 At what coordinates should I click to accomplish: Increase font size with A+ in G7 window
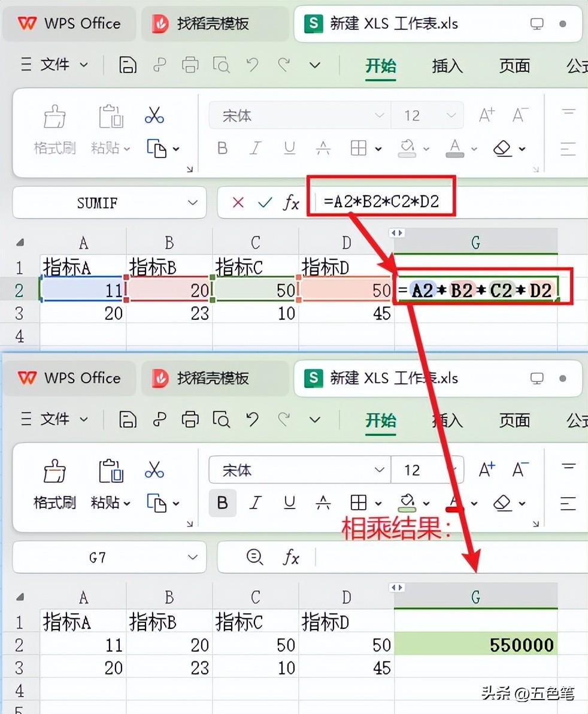pos(487,470)
